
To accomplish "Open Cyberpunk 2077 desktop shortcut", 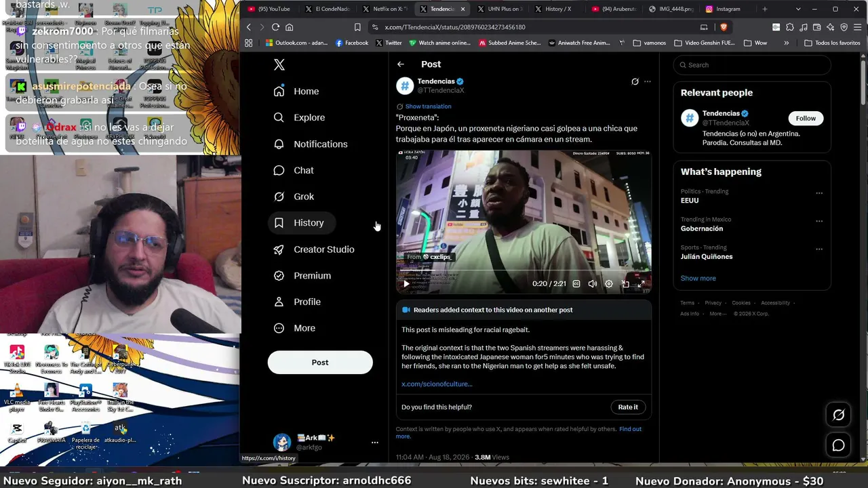I will coord(120,359).
